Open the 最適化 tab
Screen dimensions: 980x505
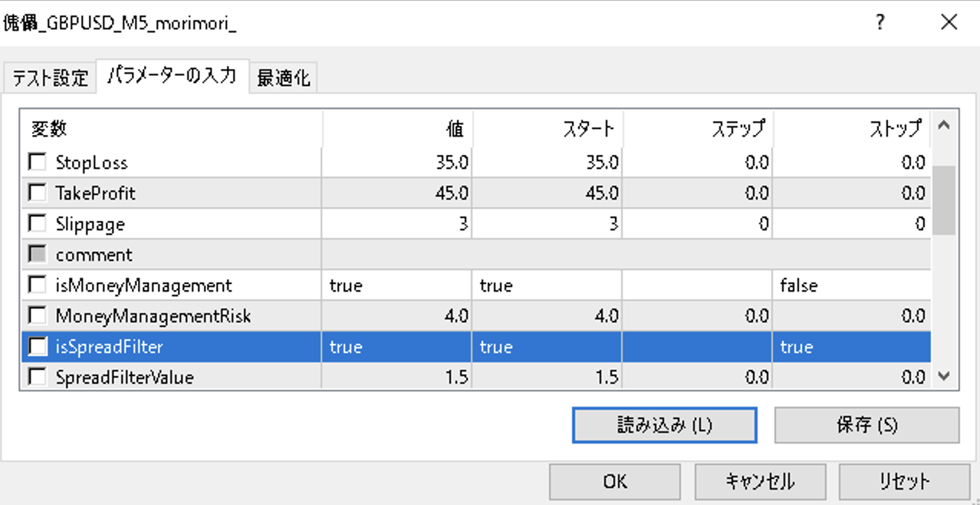click(283, 78)
